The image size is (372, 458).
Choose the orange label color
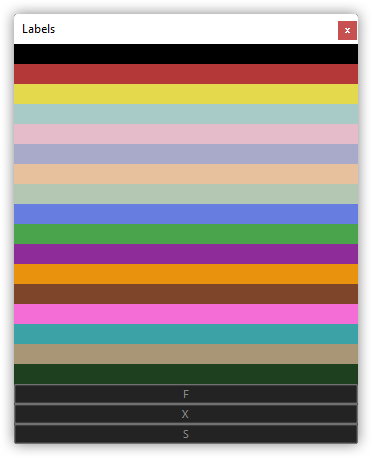186,274
